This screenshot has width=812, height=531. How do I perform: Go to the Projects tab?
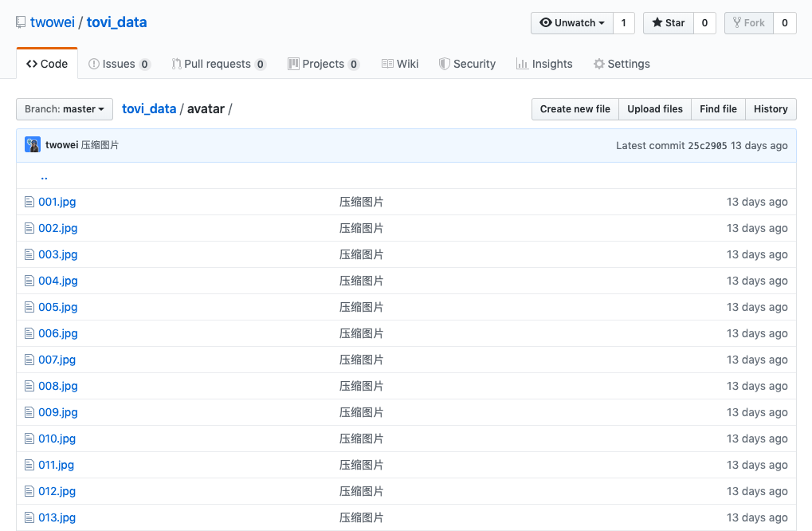[x=323, y=64]
